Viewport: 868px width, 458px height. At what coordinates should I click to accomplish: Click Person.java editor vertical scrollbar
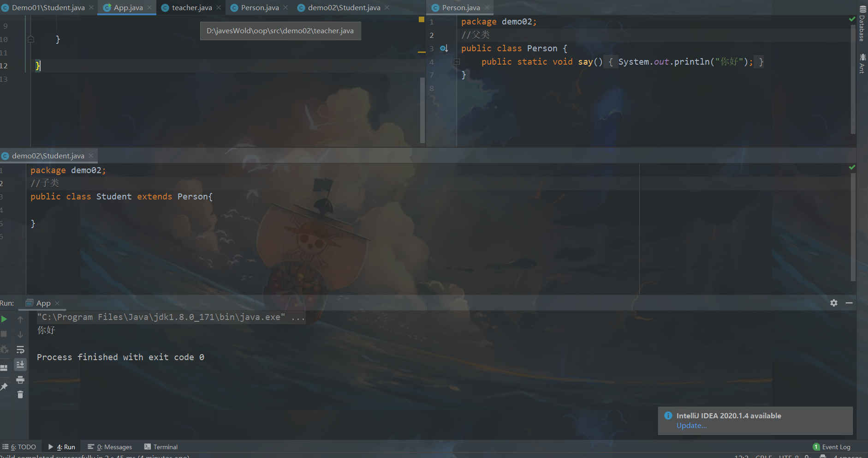(x=853, y=78)
